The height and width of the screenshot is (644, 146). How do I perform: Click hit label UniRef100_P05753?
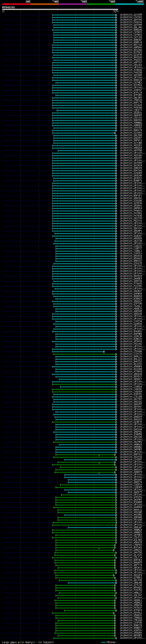131,590
